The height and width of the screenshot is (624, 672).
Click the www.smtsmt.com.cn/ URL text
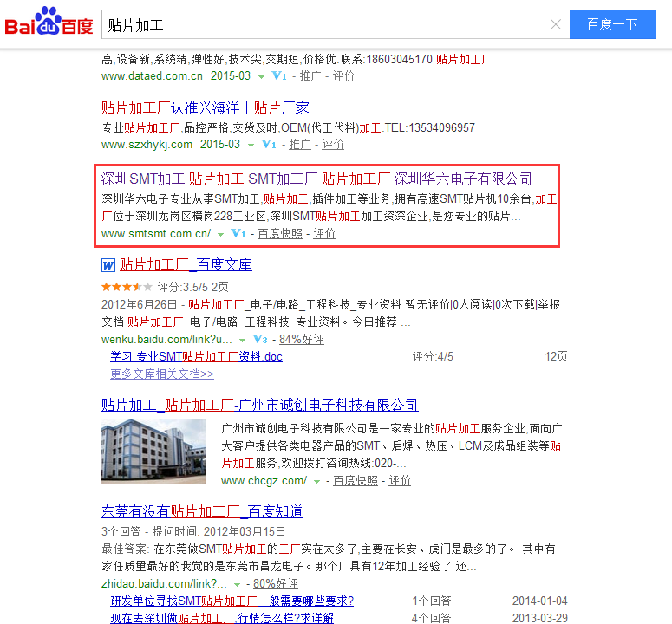[x=156, y=234]
